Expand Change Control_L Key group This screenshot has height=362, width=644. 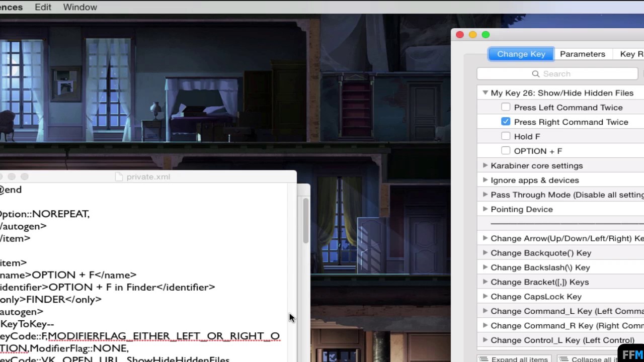[485, 340]
